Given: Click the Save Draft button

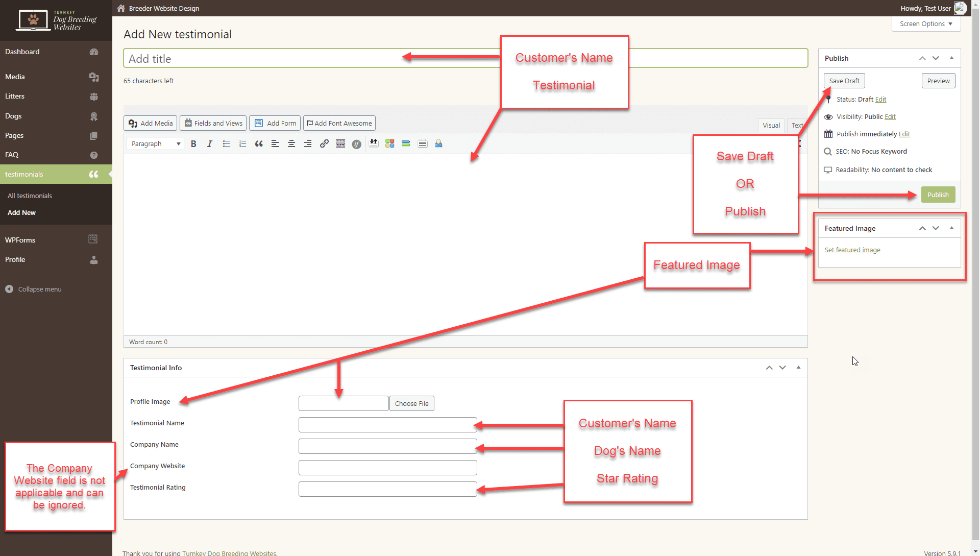Looking at the screenshot, I should coord(844,81).
